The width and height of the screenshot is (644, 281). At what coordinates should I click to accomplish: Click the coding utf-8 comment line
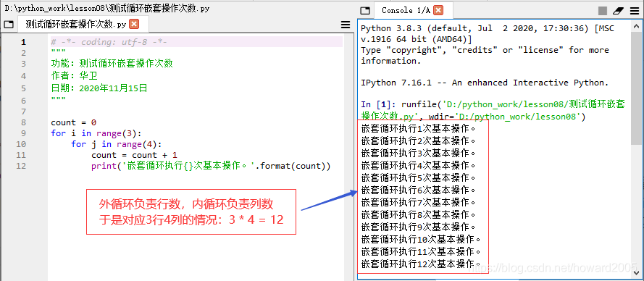pyautogui.click(x=109, y=42)
